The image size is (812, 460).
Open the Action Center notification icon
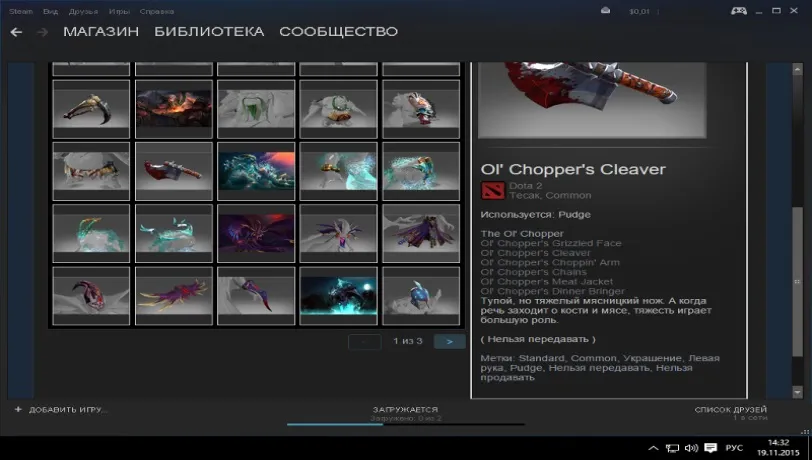711,448
